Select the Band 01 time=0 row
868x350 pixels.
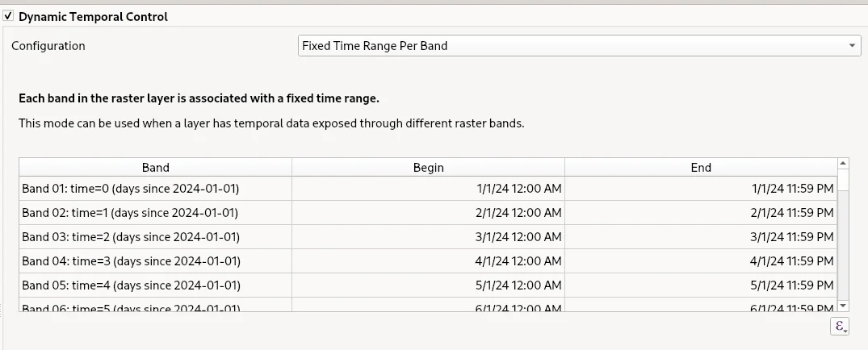coord(131,189)
